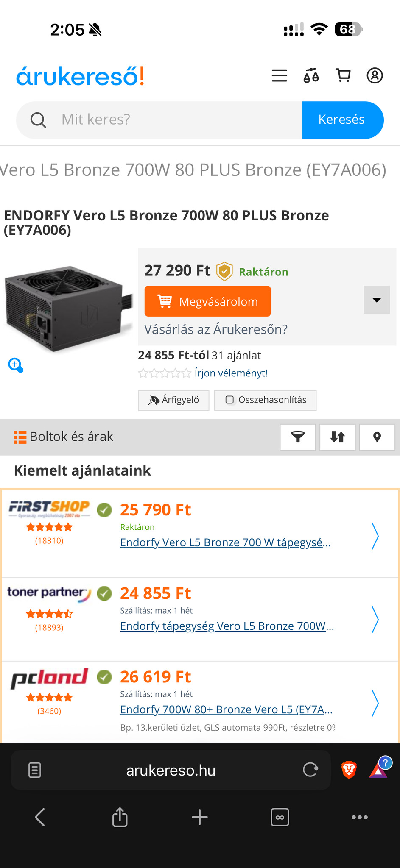Image resolution: width=400 pixels, height=868 pixels.
Task: Open the browser tabs view
Action: tap(280, 817)
